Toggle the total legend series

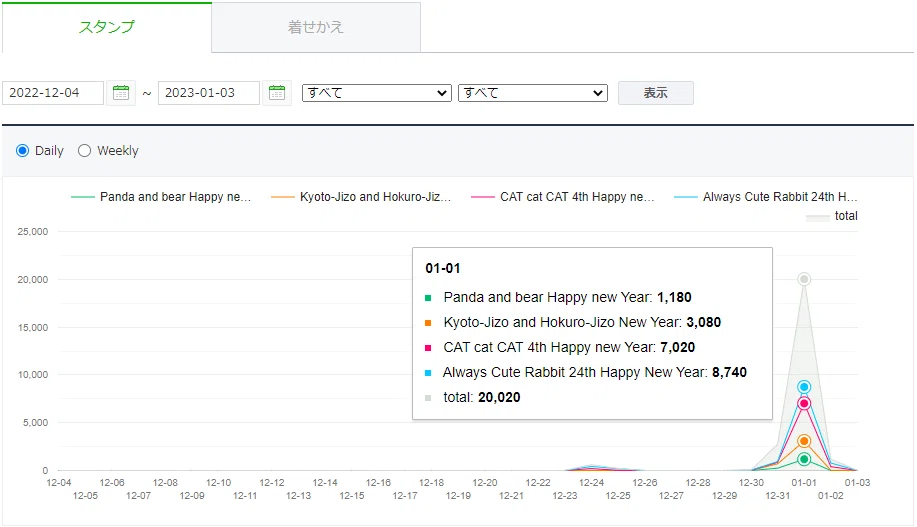pyautogui.click(x=832, y=216)
